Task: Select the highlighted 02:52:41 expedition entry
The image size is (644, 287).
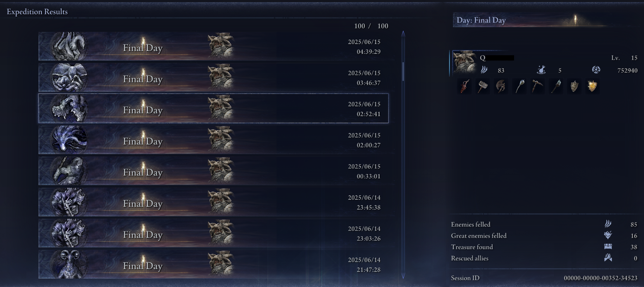Action: [213, 108]
